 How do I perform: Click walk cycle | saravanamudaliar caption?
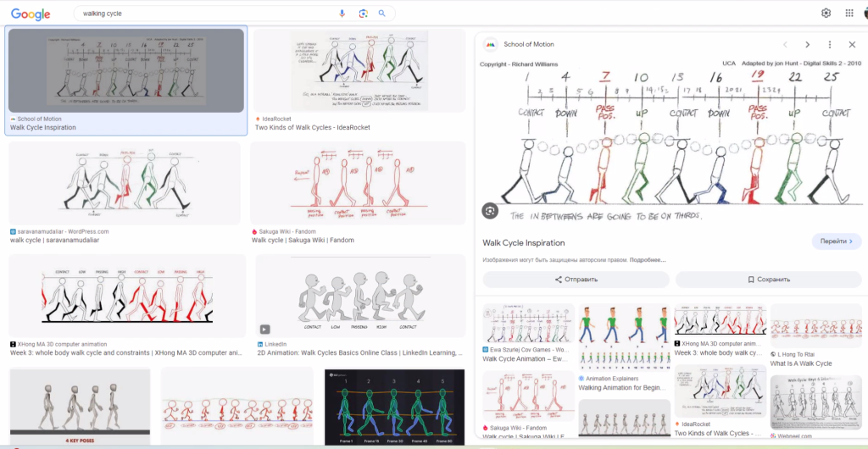[x=55, y=241]
